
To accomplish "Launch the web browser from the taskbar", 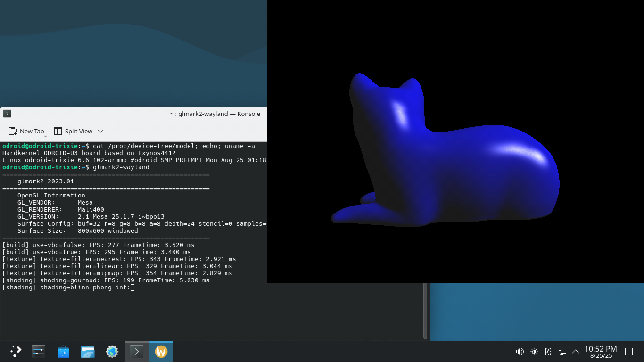I will click(112, 352).
